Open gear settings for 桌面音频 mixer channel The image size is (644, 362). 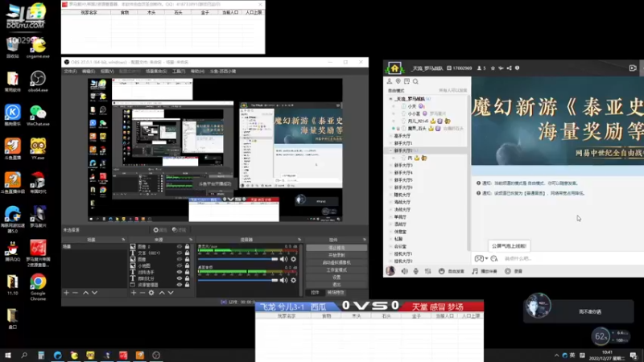pyautogui.click(x=293, y=280)
